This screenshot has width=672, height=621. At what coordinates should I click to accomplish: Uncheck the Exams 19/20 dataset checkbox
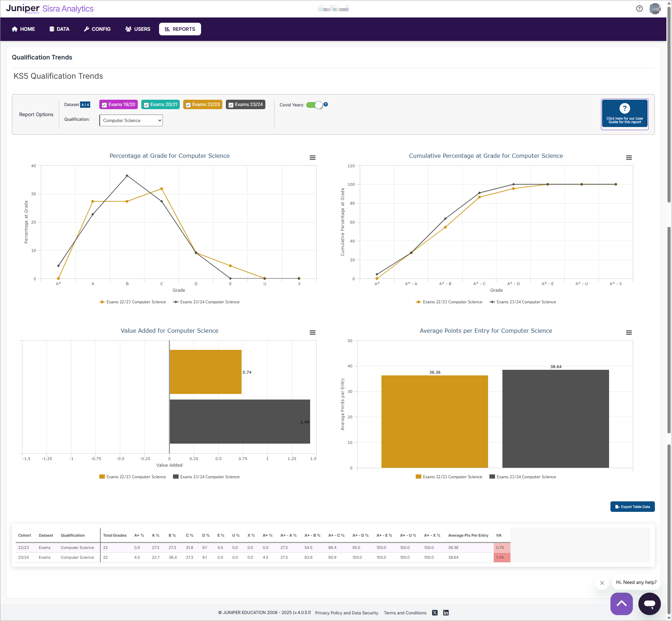tap(104, 105)
